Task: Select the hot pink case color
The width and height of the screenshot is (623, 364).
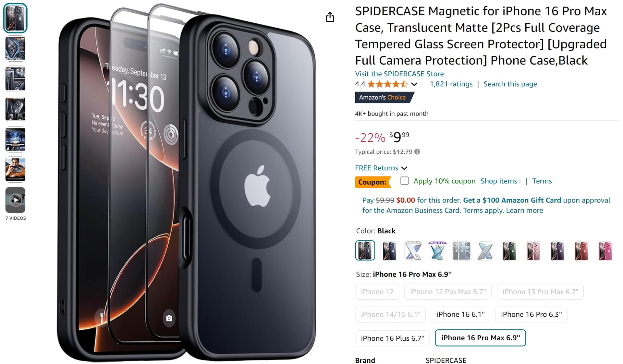Action: [605, 251]
